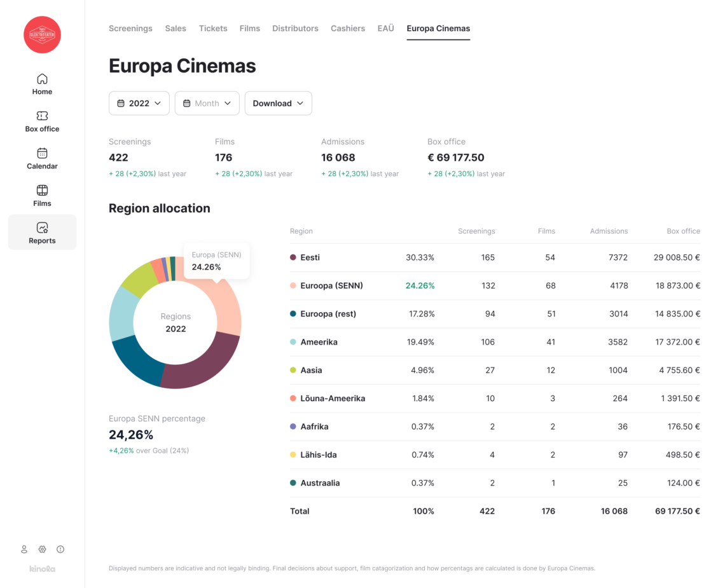Go to Calendar in sidebar
Image resolution: width=725 pixels, height=588 pixels.
42,158
